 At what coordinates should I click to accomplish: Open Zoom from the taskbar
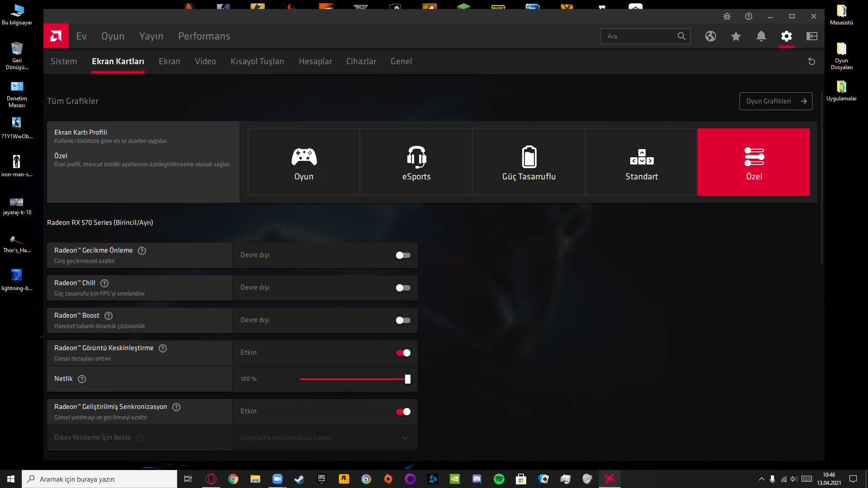277,479
